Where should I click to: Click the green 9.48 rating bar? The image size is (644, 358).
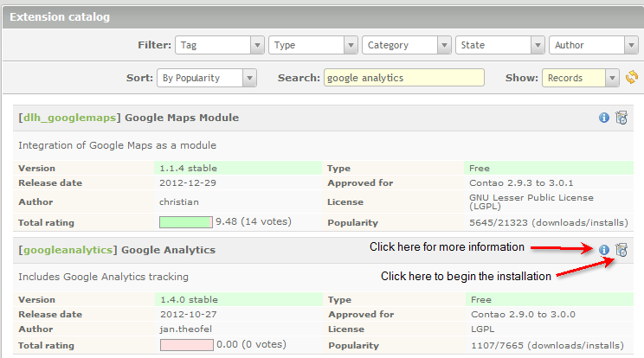pyautogui.click(x=185, y=222)
